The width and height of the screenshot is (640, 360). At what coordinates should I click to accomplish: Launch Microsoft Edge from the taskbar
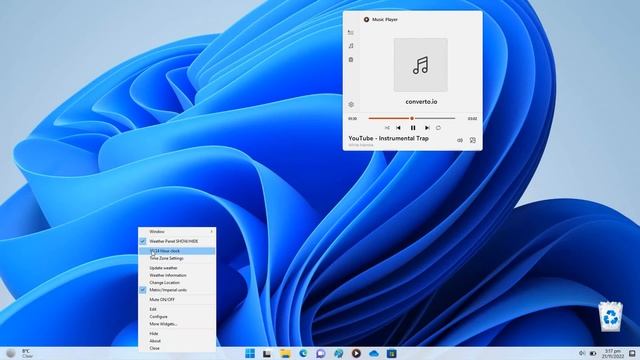click(303, 353)
